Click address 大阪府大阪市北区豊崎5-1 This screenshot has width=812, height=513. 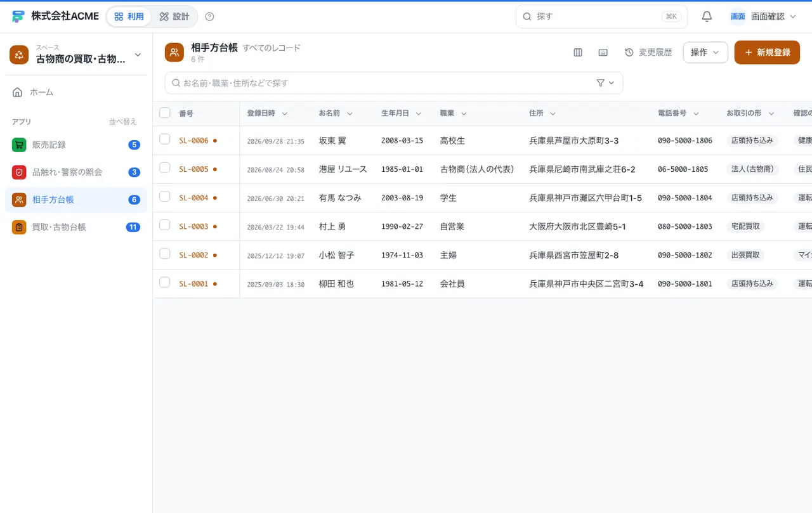pyautogui.click(x=577, y=226)
